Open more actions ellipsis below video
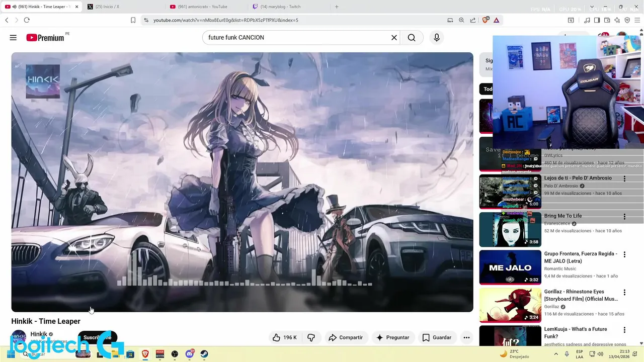644x362 pixels. 466,337
